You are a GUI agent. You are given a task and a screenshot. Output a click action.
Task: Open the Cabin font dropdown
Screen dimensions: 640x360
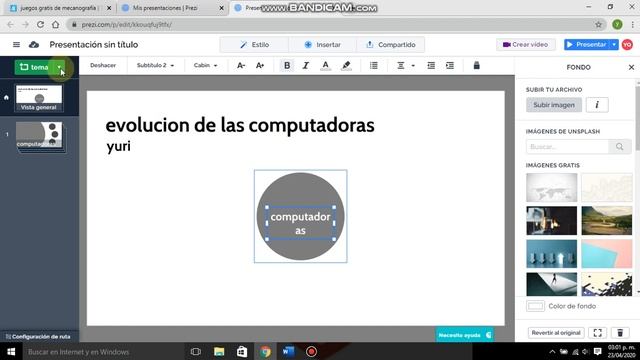click(205, 65)
